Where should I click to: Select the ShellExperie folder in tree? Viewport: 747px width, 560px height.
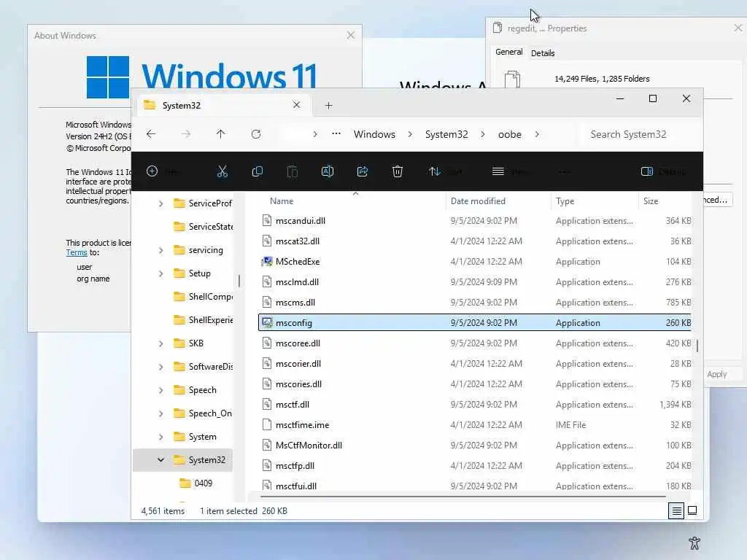pyautogui.click(x=204, y=320)
